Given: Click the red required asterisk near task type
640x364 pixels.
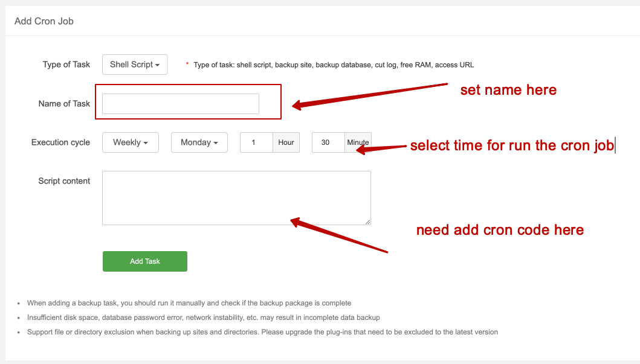Looking at the screenshot, I should point(187,63).
